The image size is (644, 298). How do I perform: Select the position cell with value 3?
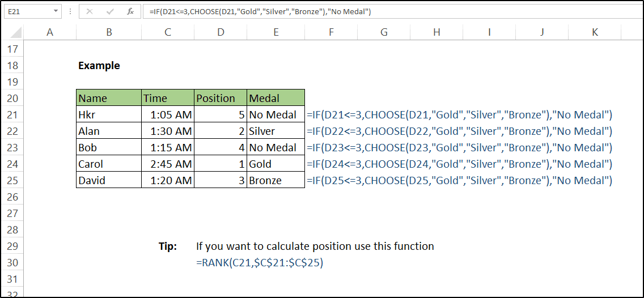coord(221,181)
